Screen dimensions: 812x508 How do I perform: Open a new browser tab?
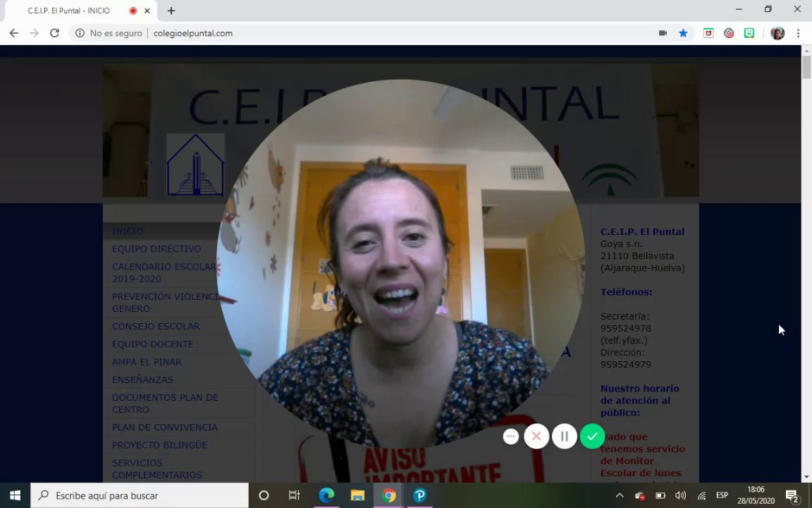point(171,11)
